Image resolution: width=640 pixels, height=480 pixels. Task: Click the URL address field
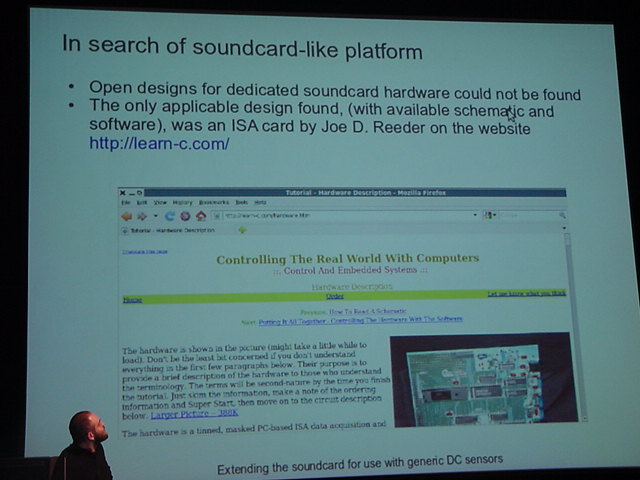[x=345, y=215]
